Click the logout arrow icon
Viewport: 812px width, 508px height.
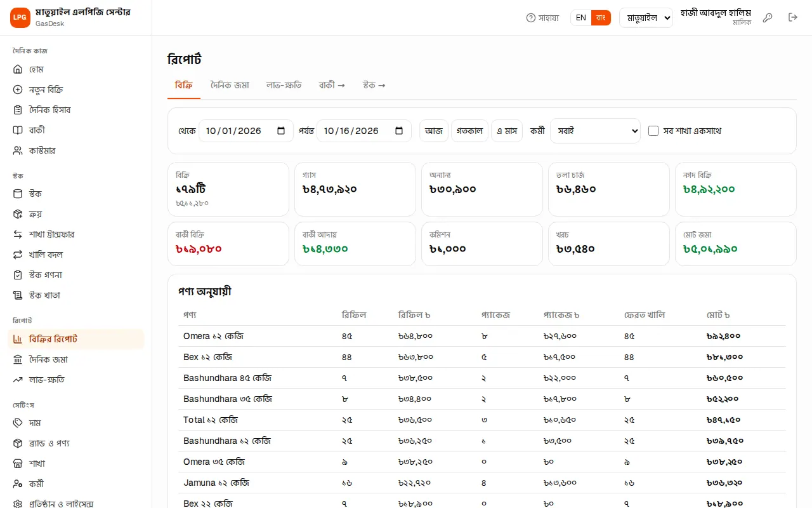[793, 18]
